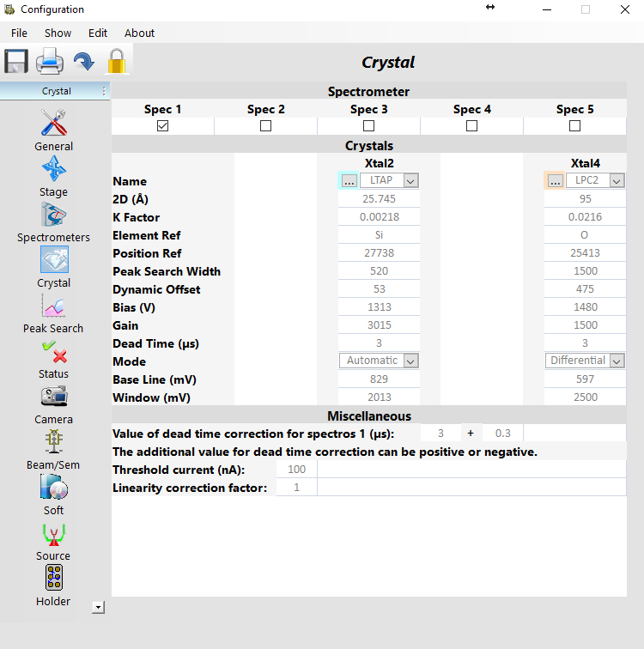Click the blue undo arrow icon

click(x=83, y=62)
